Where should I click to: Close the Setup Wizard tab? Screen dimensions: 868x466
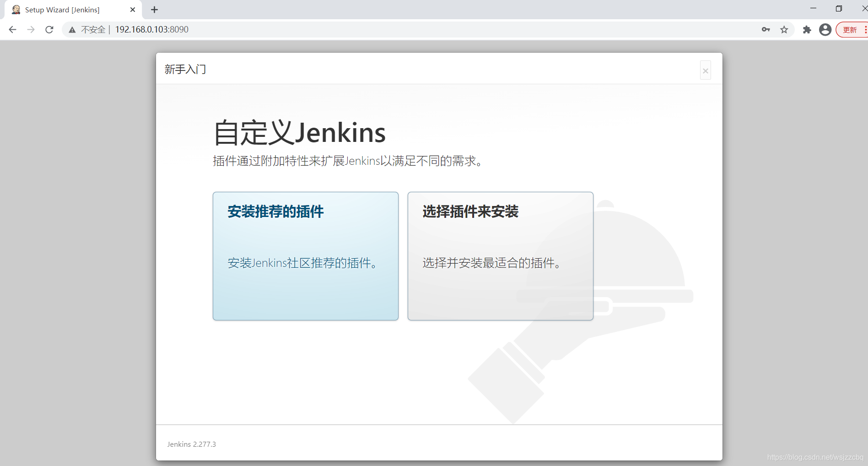click(133, 10)
